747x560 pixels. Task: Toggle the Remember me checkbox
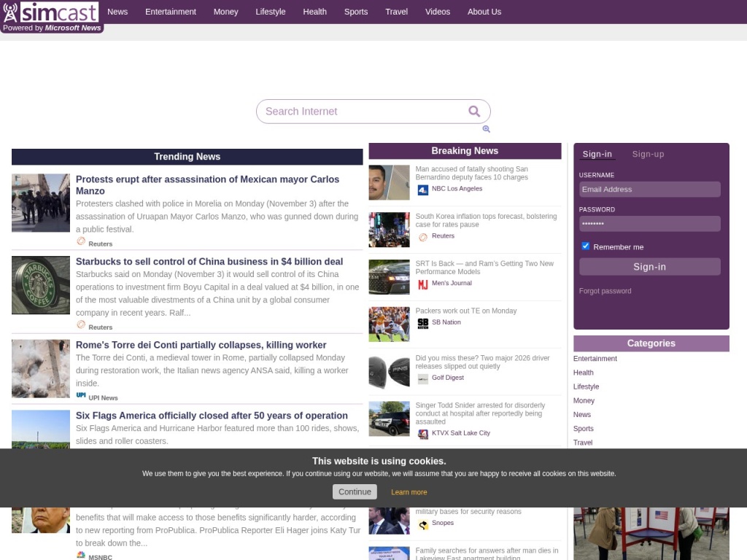coord(585,246)
